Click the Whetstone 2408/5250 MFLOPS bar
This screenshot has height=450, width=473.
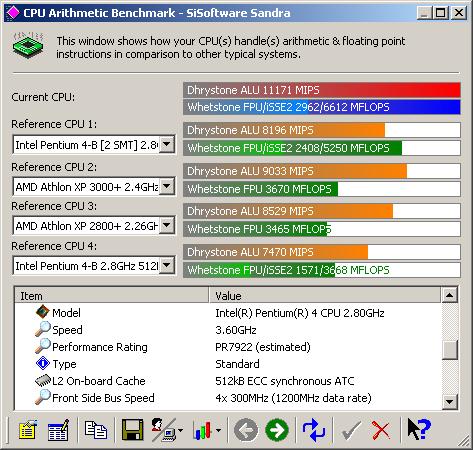pyautogui.click(x=322, y=148)
